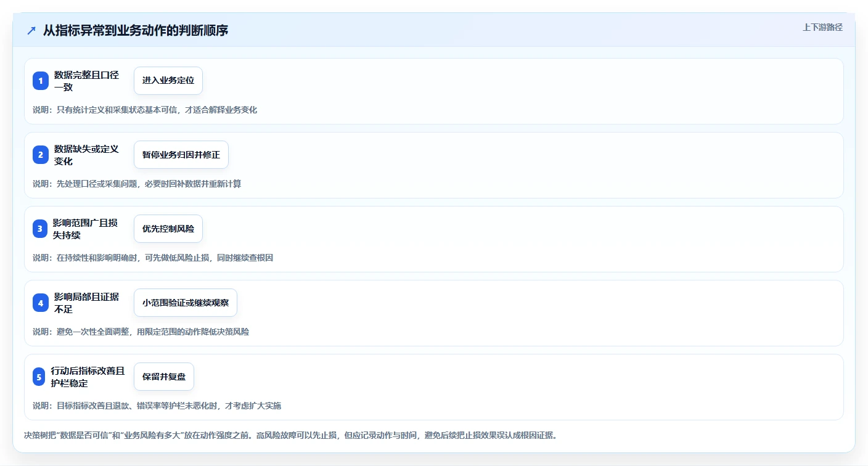Click the arrow icon beside the panel title
The image size is (868, 466).
pos(31,30)
